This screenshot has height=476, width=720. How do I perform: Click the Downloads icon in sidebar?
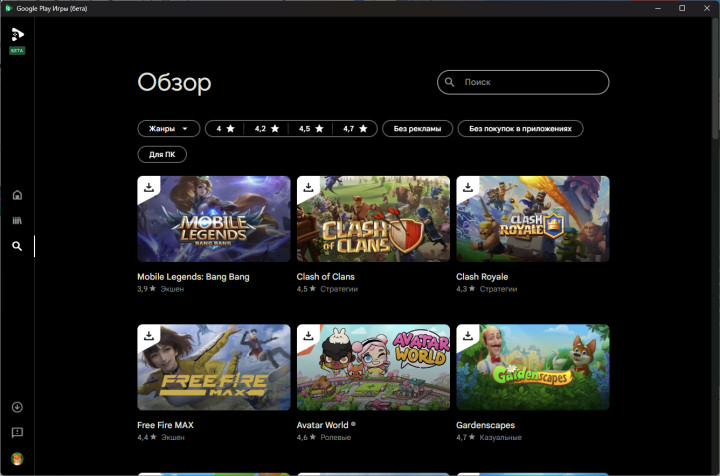click(17, 407)
